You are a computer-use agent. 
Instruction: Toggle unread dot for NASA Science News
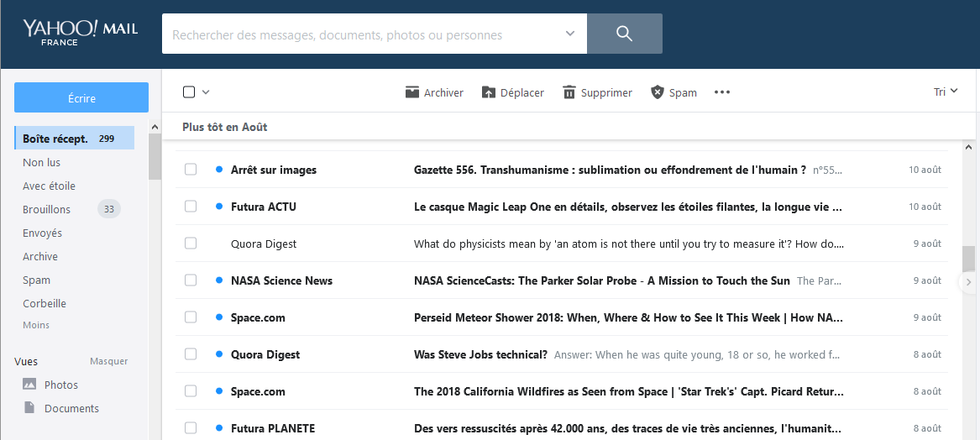(218, 280)
